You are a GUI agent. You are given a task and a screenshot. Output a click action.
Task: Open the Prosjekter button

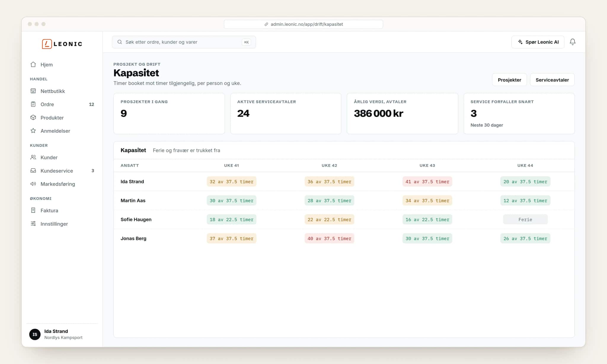(x=509, y=80)
